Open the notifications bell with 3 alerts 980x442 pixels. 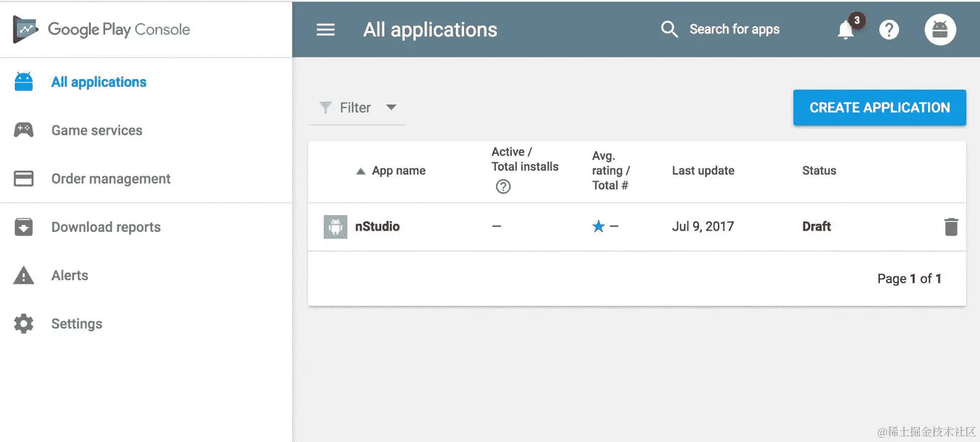[x=846, y=30]
